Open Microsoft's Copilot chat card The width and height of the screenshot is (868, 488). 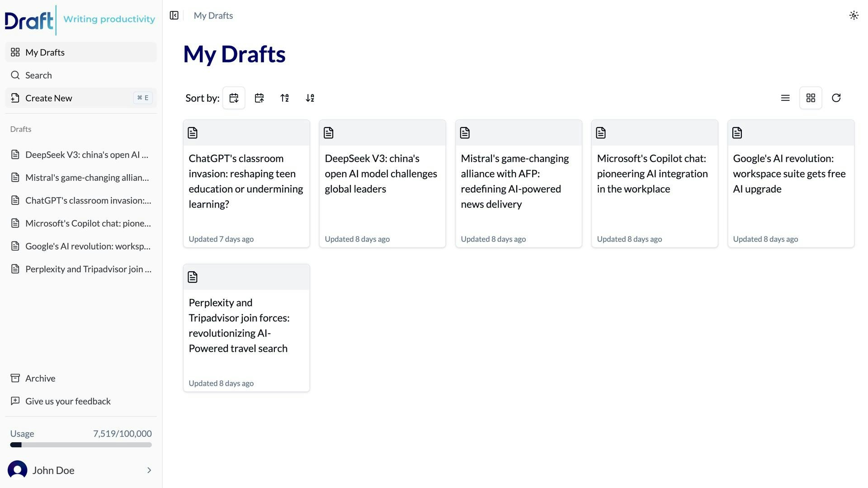click(655, 184)
